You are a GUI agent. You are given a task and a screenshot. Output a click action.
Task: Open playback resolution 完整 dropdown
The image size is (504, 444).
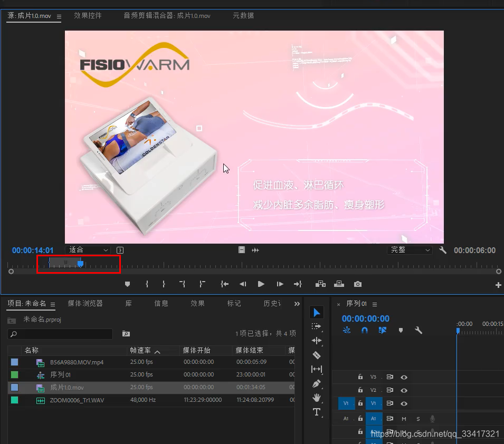[410, 250]
